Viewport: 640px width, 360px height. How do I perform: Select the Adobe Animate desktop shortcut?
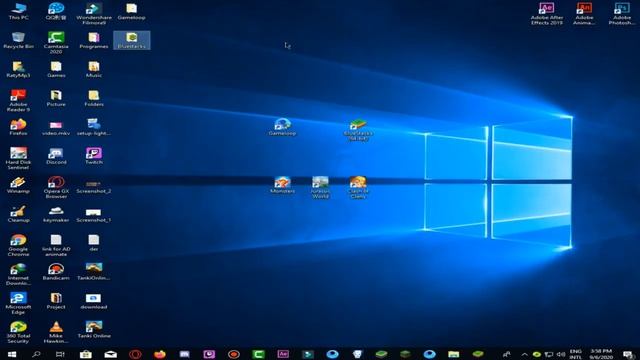coord(584,14)
